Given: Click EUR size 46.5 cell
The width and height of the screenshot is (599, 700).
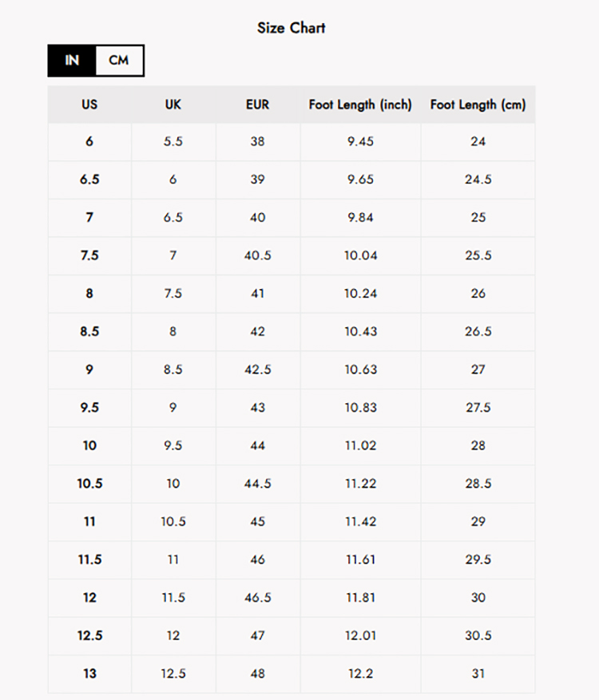Looking at the screenshot, I should point(257,598).
